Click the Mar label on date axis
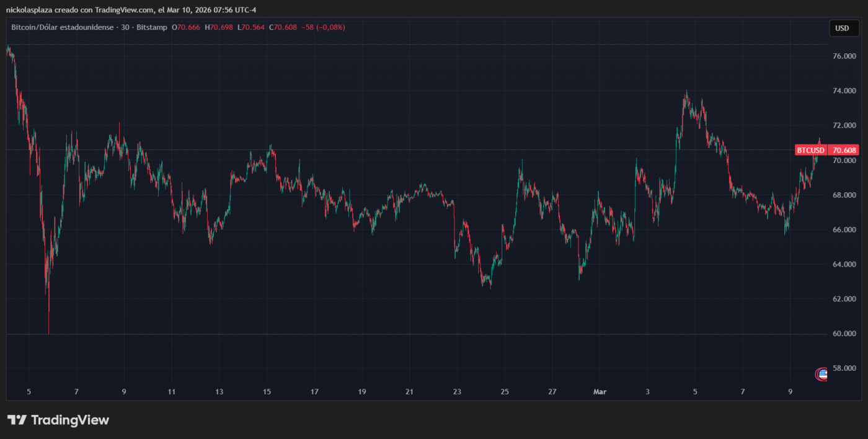 point(600,392)
